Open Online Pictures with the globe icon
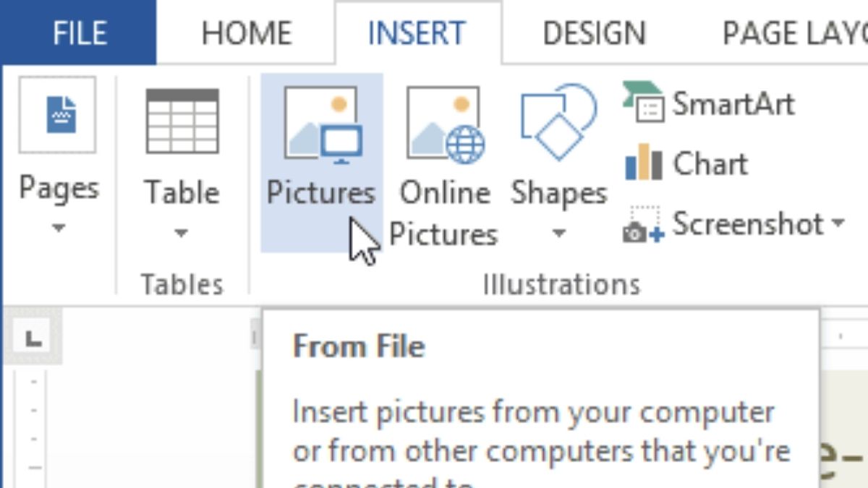868x488 pixels. 444,124
